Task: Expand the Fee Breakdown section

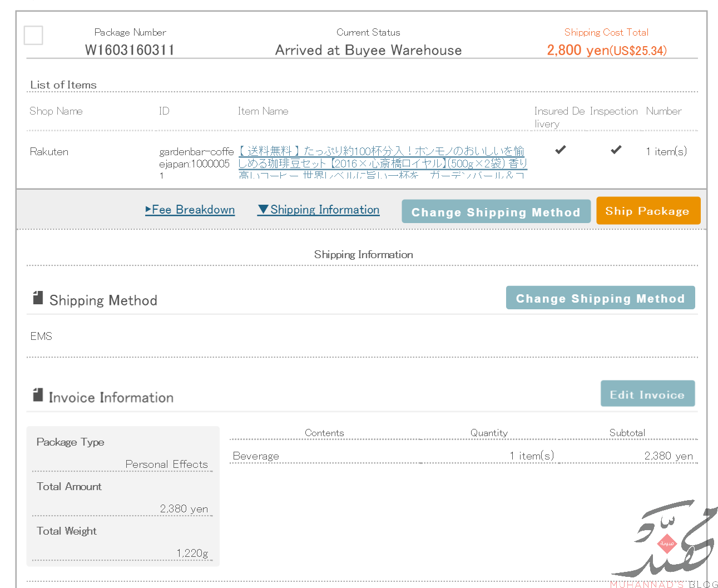Action: pyautogui.click(x=190, y=210)
